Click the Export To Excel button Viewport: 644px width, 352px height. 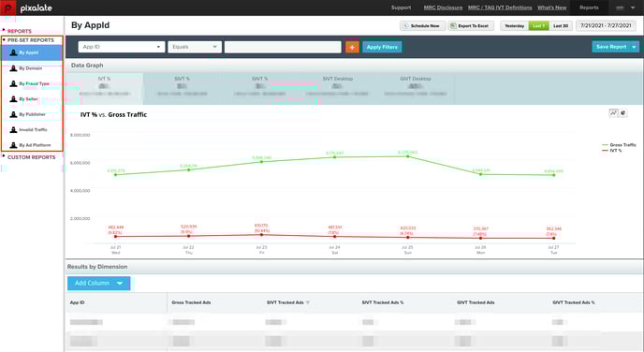tap(471, 26)
